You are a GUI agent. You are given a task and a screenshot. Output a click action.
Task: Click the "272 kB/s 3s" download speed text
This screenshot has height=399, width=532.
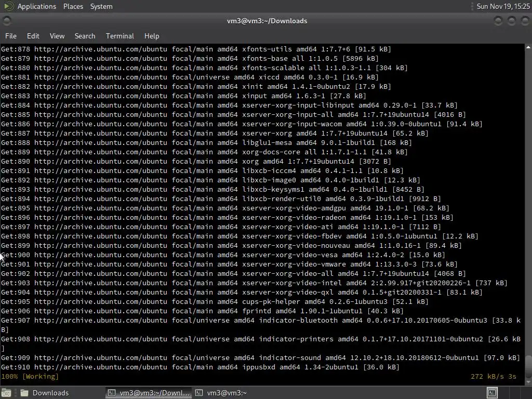tap(494, 376)
